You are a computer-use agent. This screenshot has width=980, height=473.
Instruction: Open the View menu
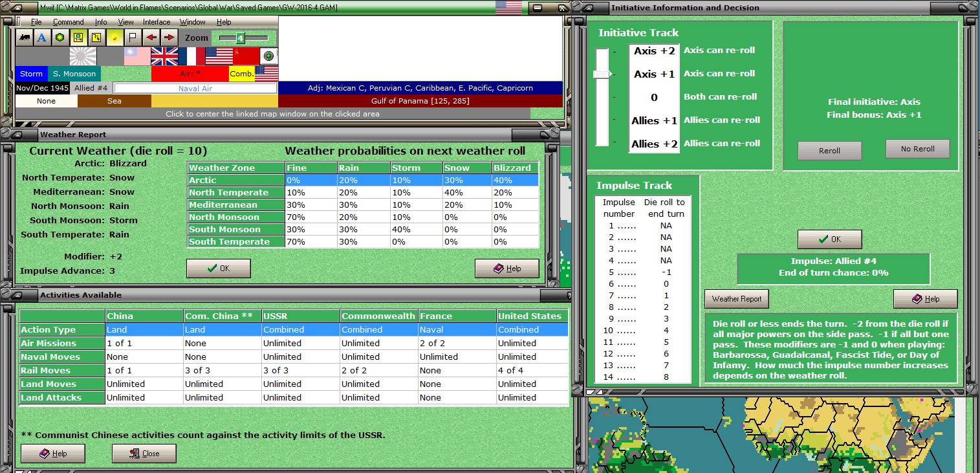125,22
